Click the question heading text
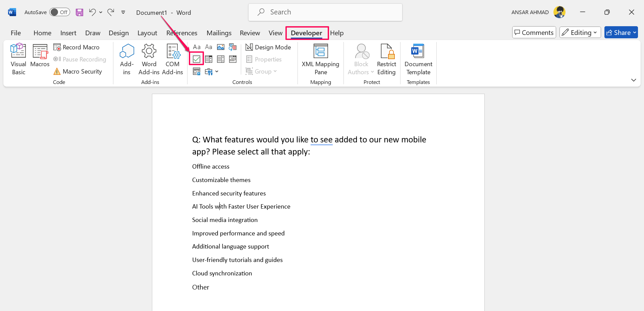 click(309, 146)
